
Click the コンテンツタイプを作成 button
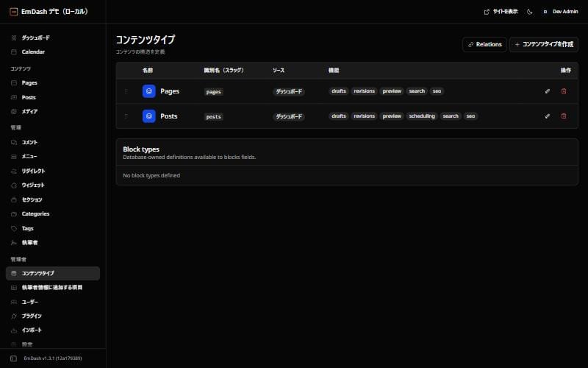[x=544, y=44]
